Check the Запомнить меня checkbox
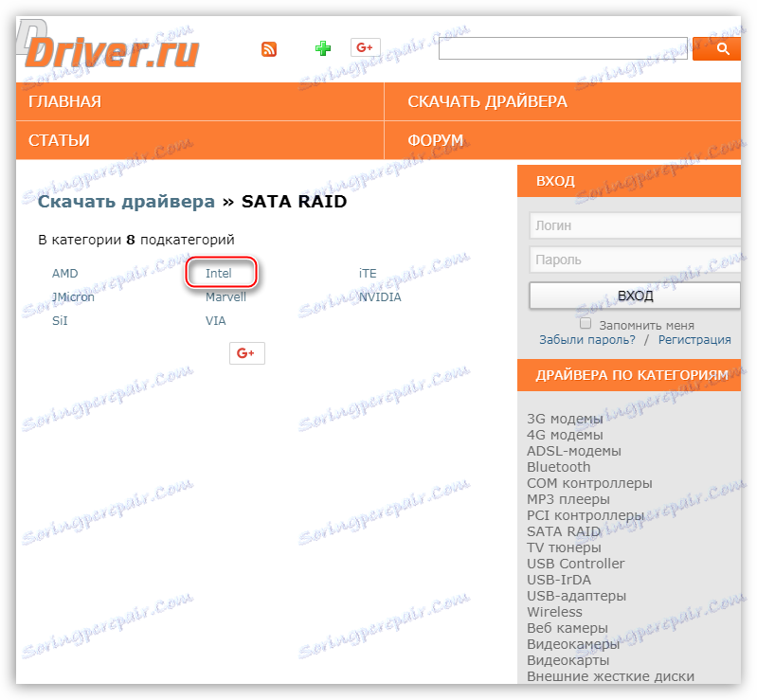This screenshot has width=757, height=700. coord(586,323)
